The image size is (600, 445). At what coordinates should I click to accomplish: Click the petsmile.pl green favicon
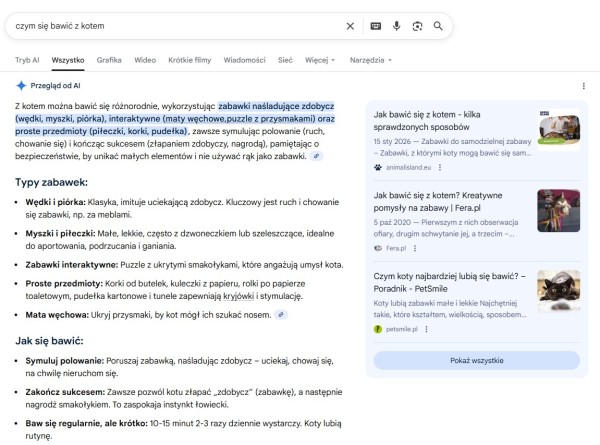coord(378,329)
